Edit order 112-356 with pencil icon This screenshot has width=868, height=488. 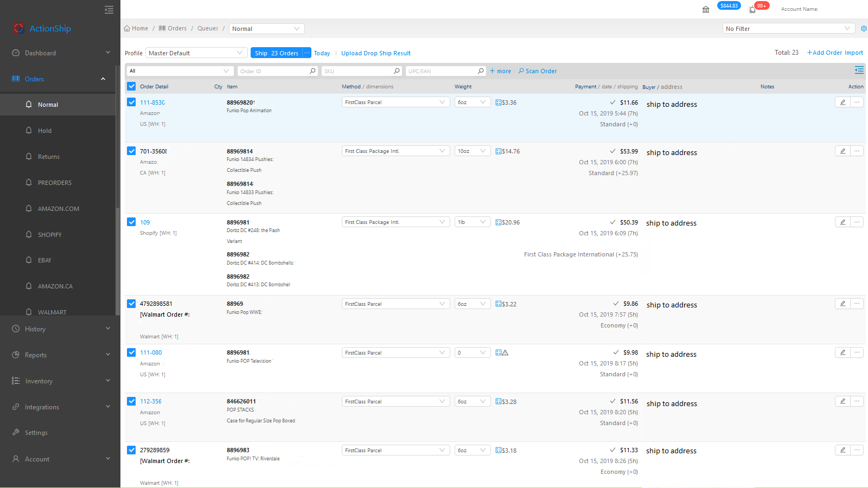[x=843, y=401]
